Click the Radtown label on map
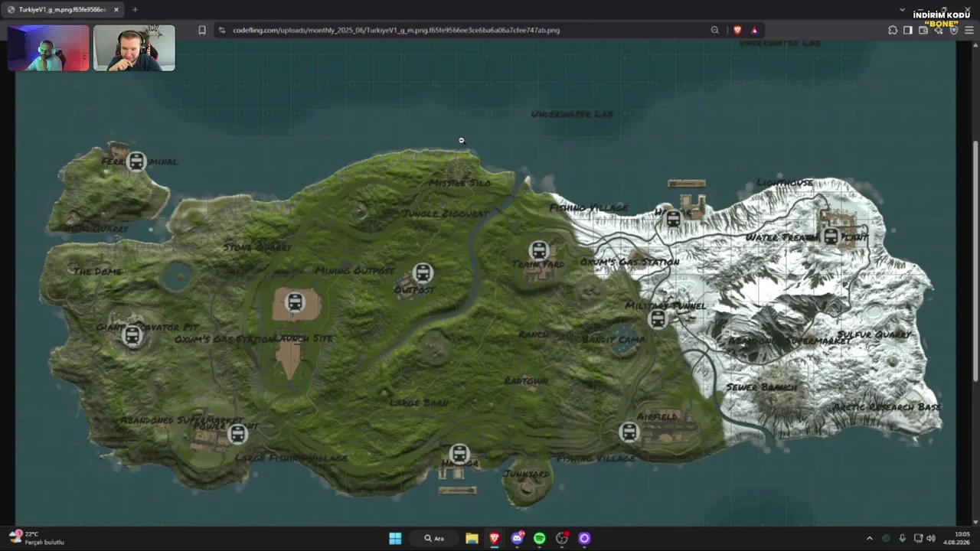Viewport: 980px width, 551px height. pyautogui.click(x=526, y=380)
